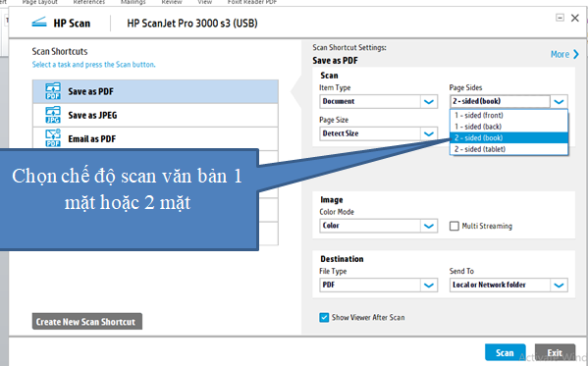Choose 2 - sided (book) option
588x366 pixels.
tap(508, 137)
